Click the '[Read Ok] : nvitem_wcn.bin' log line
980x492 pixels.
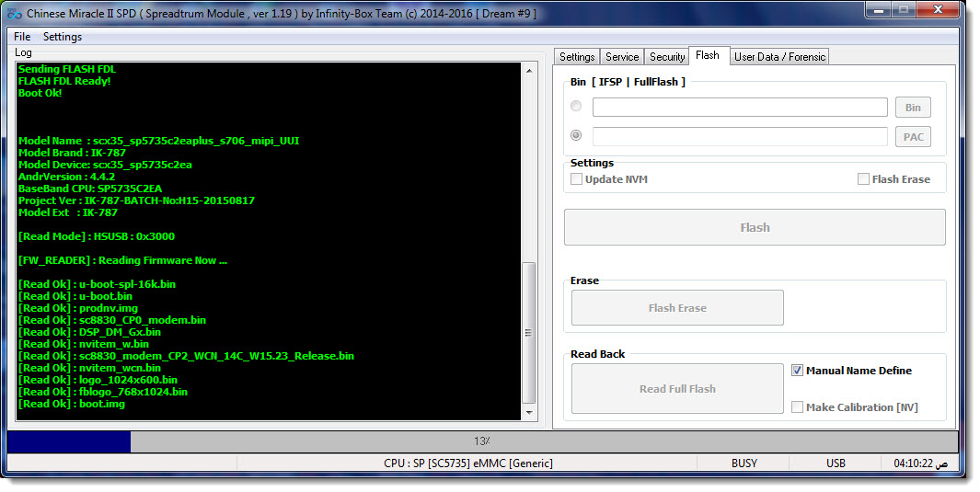[x=89, y=369]
